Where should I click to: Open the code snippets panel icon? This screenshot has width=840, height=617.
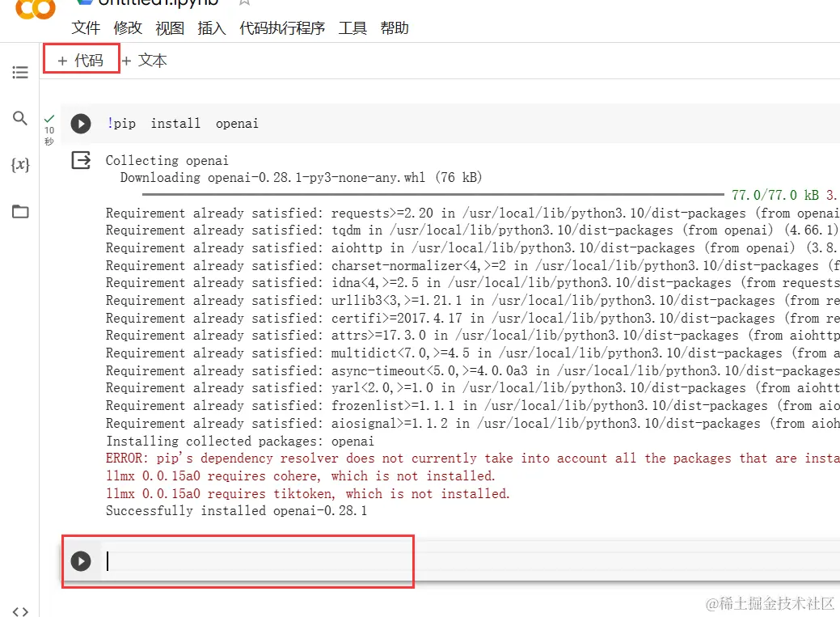coord(20,611)
